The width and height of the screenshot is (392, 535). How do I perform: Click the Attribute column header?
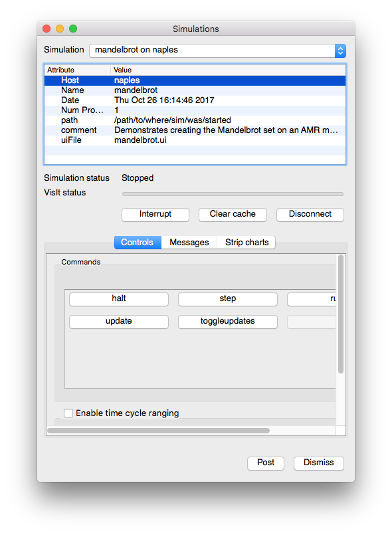pos(78,70)
